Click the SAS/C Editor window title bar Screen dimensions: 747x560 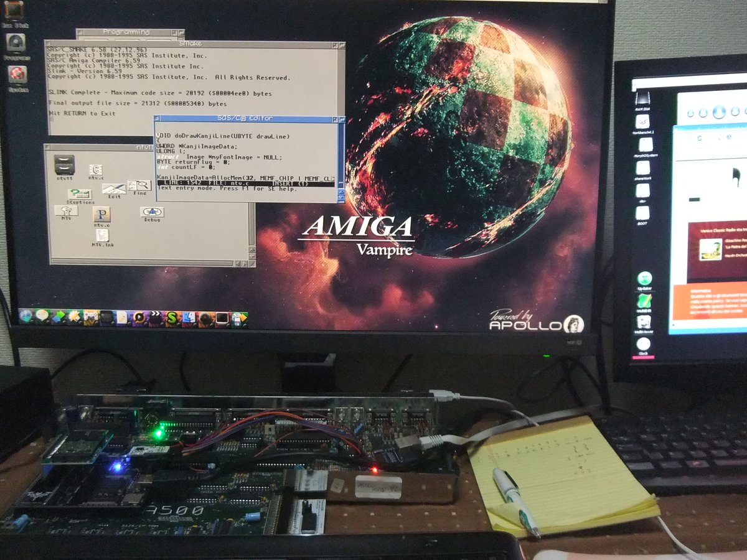[x=249, y=118]
